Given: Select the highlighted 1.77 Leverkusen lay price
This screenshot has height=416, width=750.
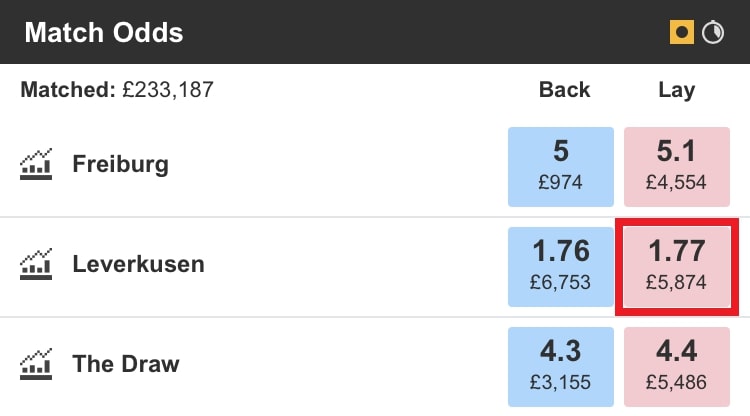Looking at the screenshot, I should point(676,265).
